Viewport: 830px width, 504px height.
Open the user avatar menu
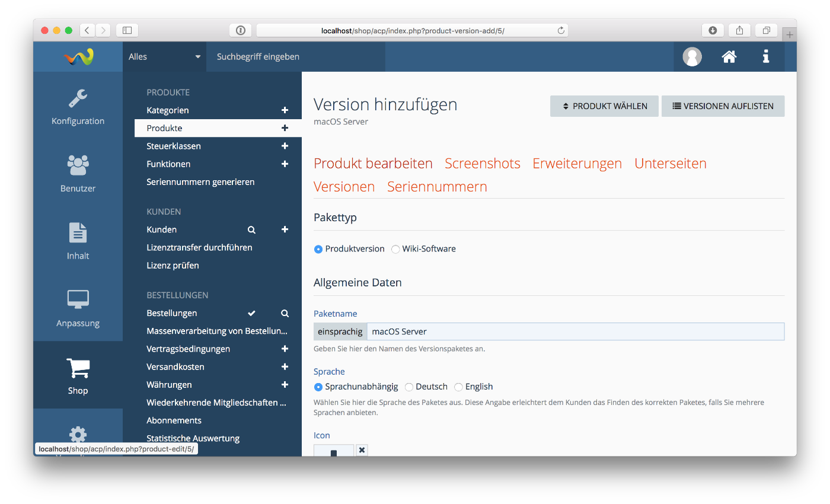pyautogui.click(x=692, y=57)
